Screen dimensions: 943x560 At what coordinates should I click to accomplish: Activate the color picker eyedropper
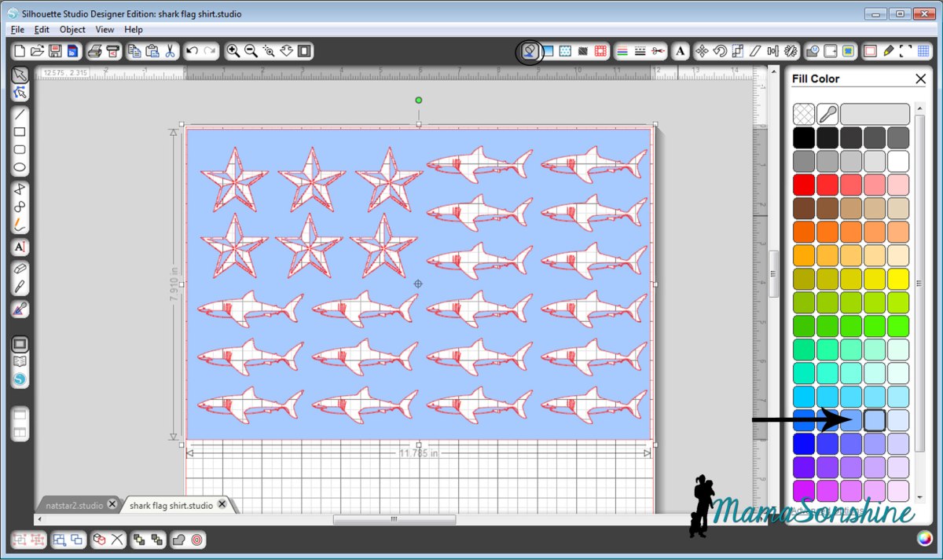coord(827,114)
